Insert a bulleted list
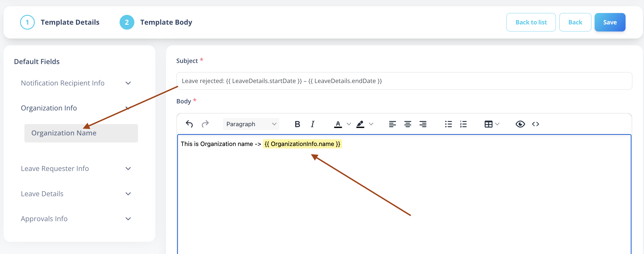The height and width of the screenshot is (254, 644). (448, 124)
